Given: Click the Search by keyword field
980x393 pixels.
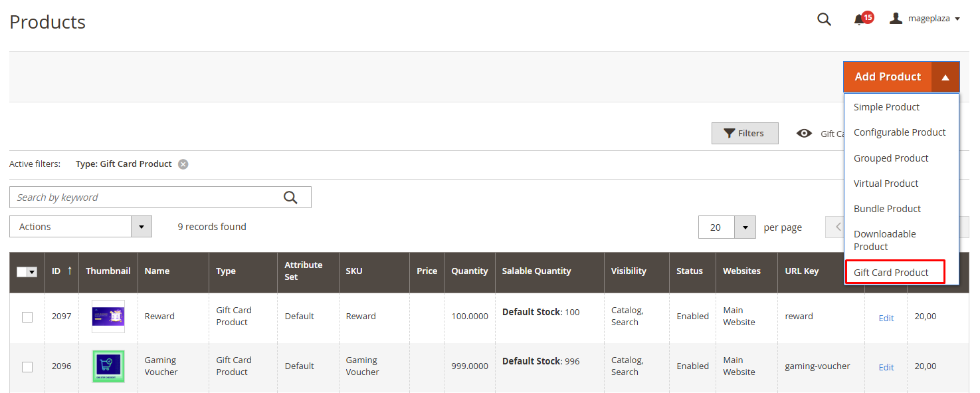Looking at the screenshot, I should [x=146, y=197].
